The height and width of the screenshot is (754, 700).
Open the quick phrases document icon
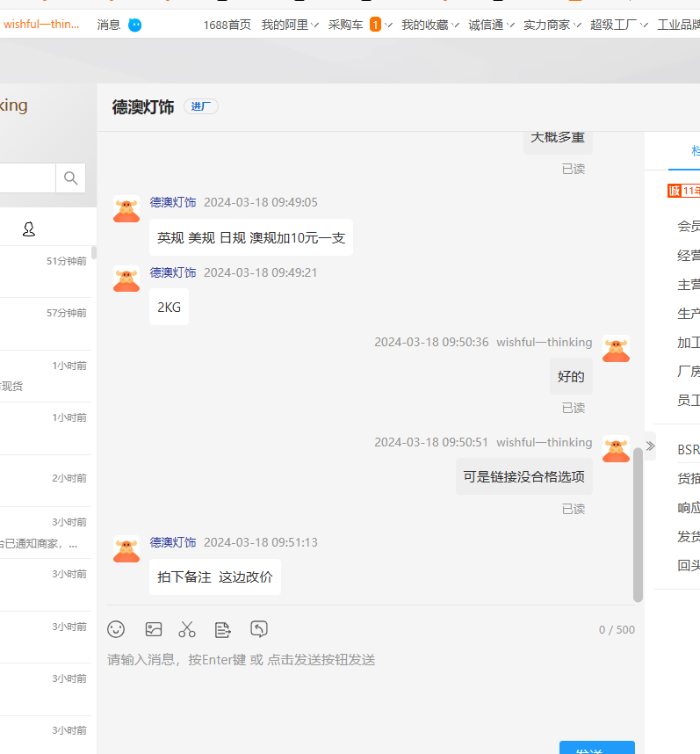[x=223, y=629]
